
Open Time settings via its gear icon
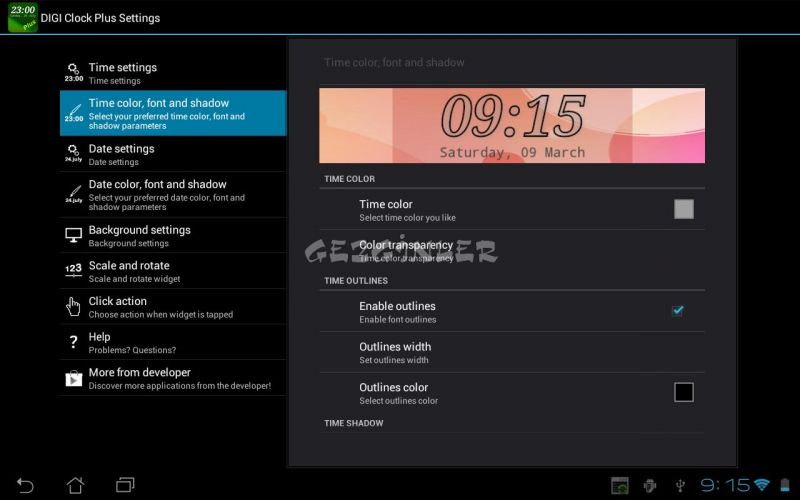coord(73,72)
